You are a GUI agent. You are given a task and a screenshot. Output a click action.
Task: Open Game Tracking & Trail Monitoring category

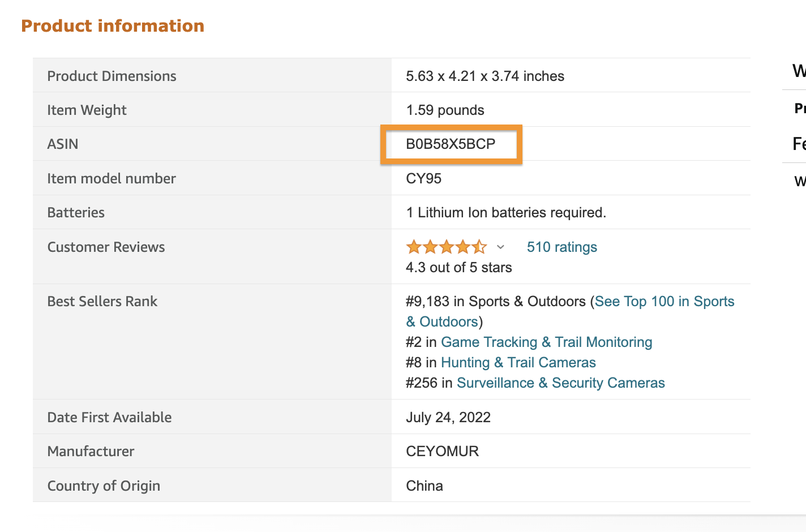tap(547, 342)
